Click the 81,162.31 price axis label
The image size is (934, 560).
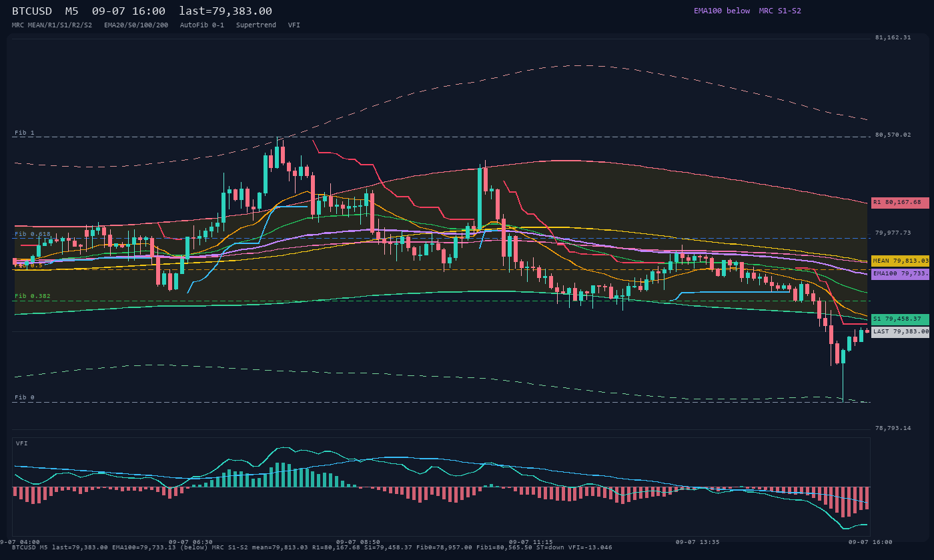tap(893, 38)
